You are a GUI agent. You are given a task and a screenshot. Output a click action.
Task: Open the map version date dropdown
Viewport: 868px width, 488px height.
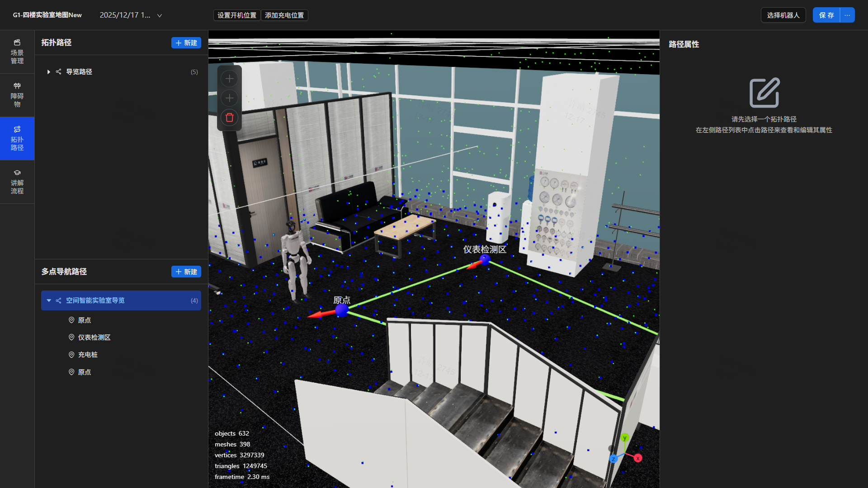coord(159,15)
